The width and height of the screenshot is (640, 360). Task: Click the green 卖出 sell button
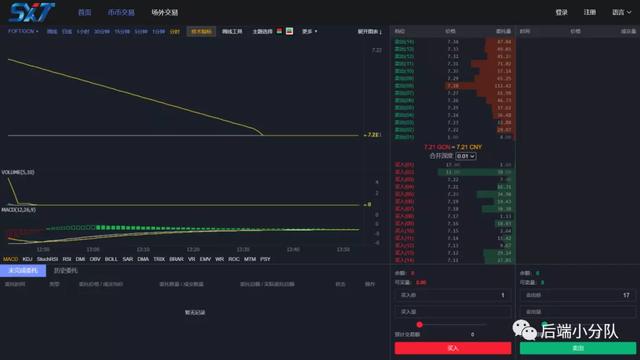578,348
